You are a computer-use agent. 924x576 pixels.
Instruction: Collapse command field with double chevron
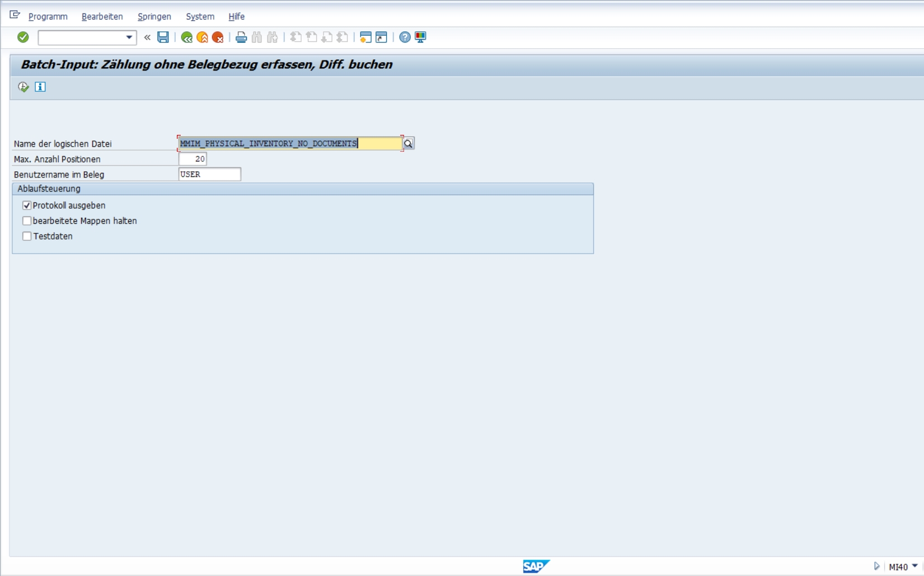click(x=147, y=38)
